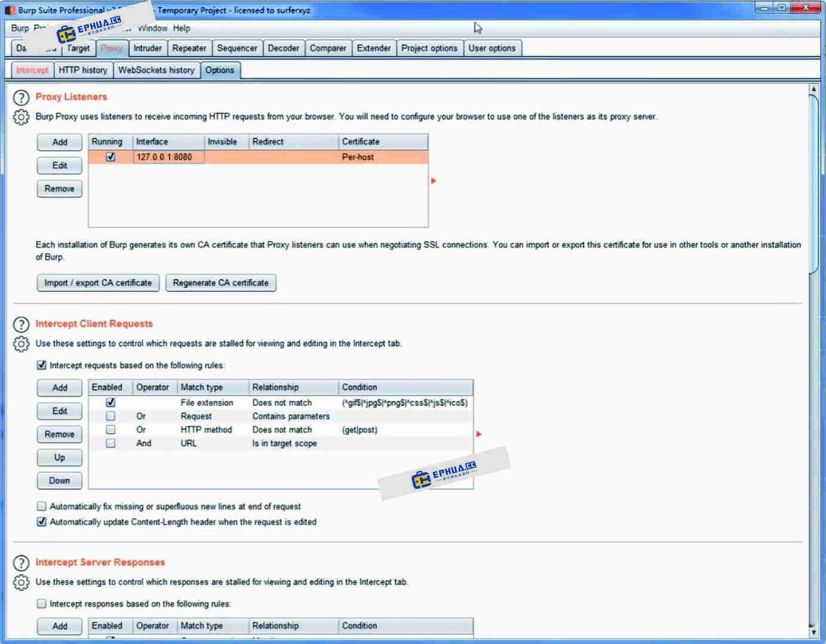Open Proxy Listeners settings gear icon

(21, 117)
